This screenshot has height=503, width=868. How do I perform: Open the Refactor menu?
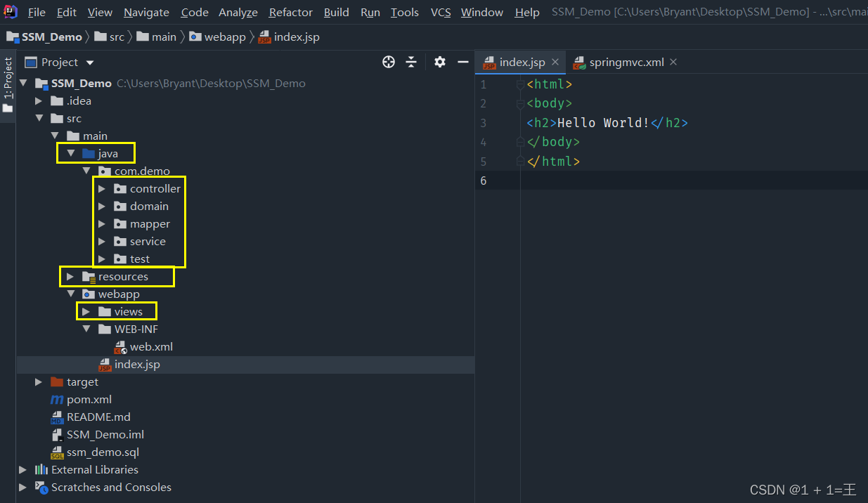[x=291, y=12]
